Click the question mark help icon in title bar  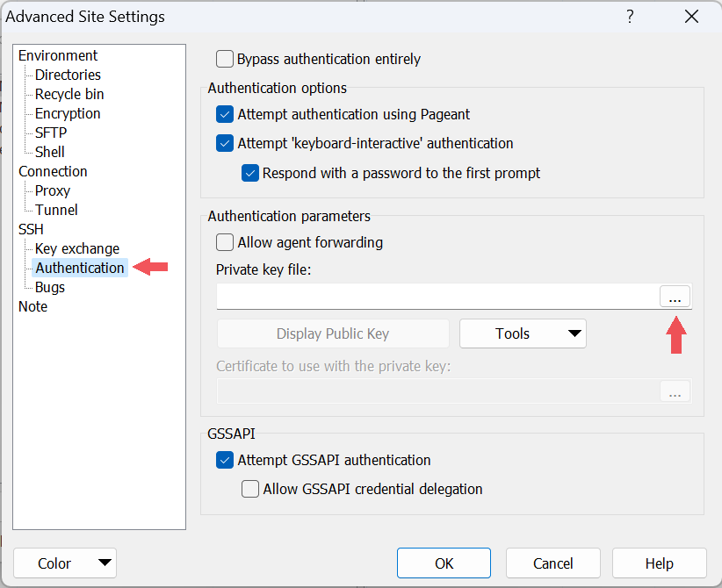tap(630, 17)
